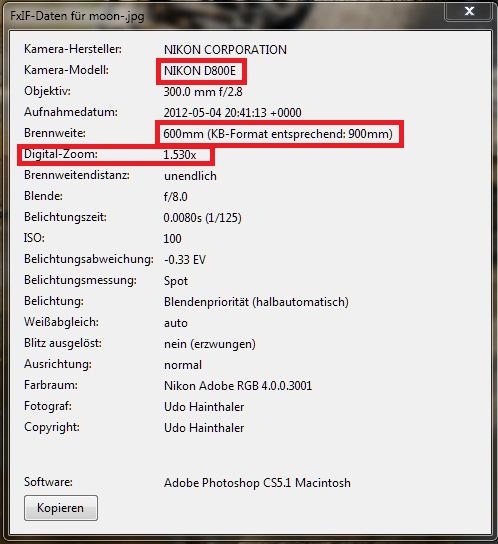Click the 'Digital-Zoom:' label
498x544 pixels.
point(61,154)
